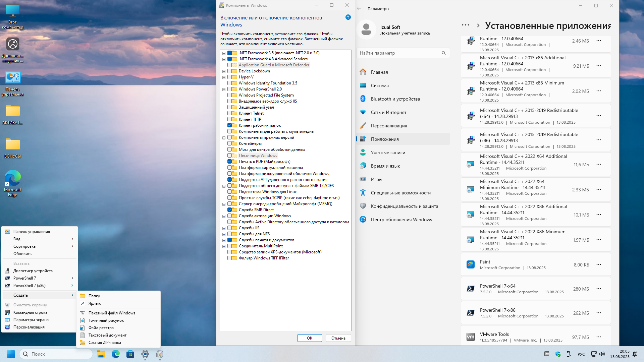Image resolution: width=644 pixels, height=362 pixels.
Task: Expand Сервер очереди сообщений (MSMQ) node
Action: tap(224, 204)
